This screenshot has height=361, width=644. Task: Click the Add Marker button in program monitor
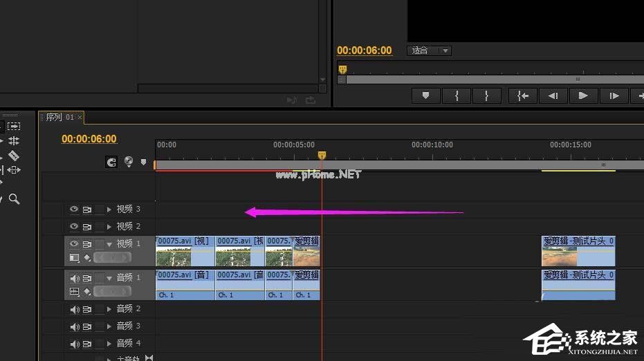click(426, 96)
